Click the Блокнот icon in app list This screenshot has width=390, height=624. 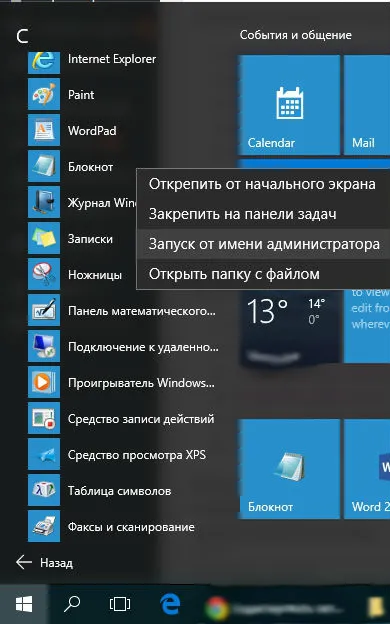pyautogui.click(x=44, y=166)
